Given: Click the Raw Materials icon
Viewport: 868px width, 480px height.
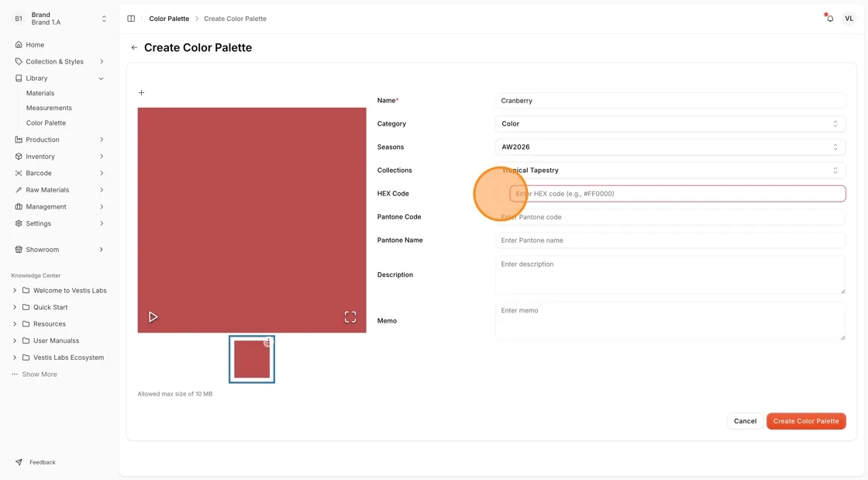Looking at the screenshot, I should 19,190.
